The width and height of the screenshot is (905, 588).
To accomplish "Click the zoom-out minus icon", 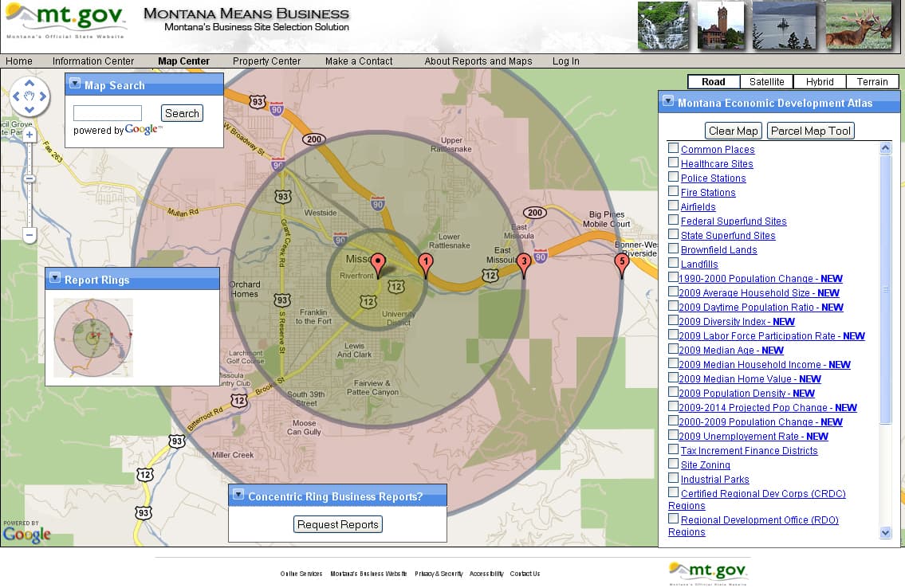I will pos(29,235).
